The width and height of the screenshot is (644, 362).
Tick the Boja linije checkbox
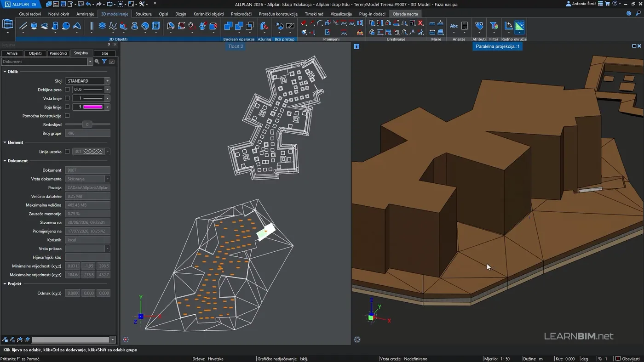[x=67, y=107]
